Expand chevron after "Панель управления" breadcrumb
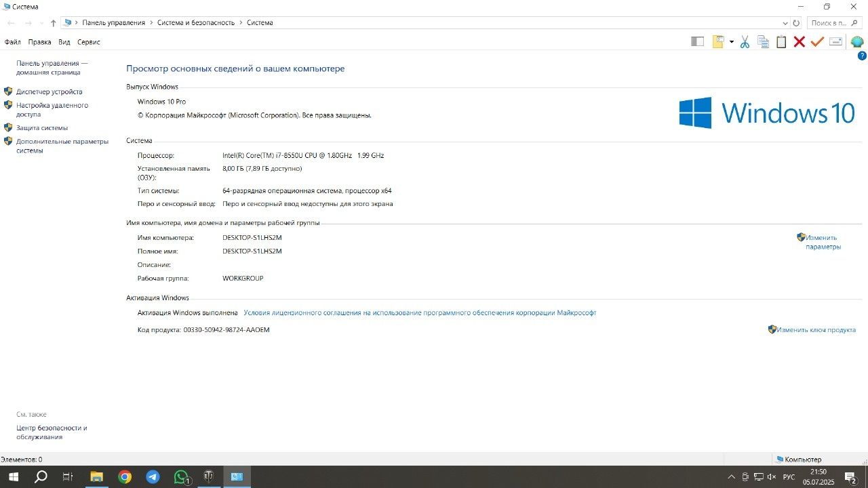Image resolution: width=868 pixels, height=488 pixels. click(151, 22)
